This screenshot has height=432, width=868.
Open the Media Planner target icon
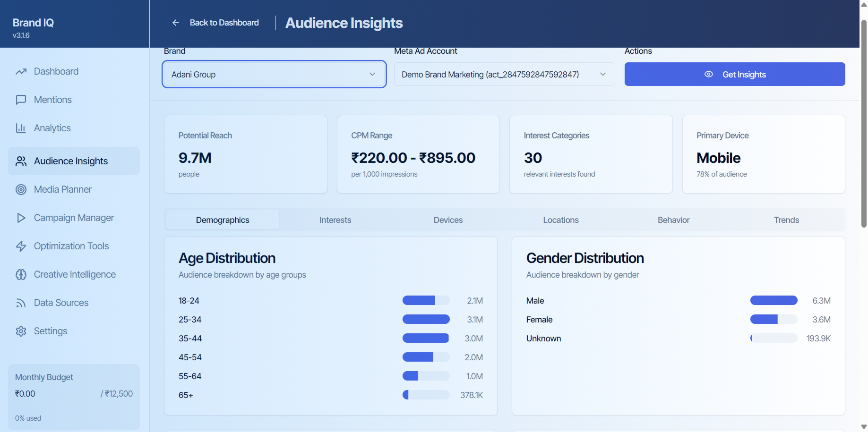click(21, 189)
